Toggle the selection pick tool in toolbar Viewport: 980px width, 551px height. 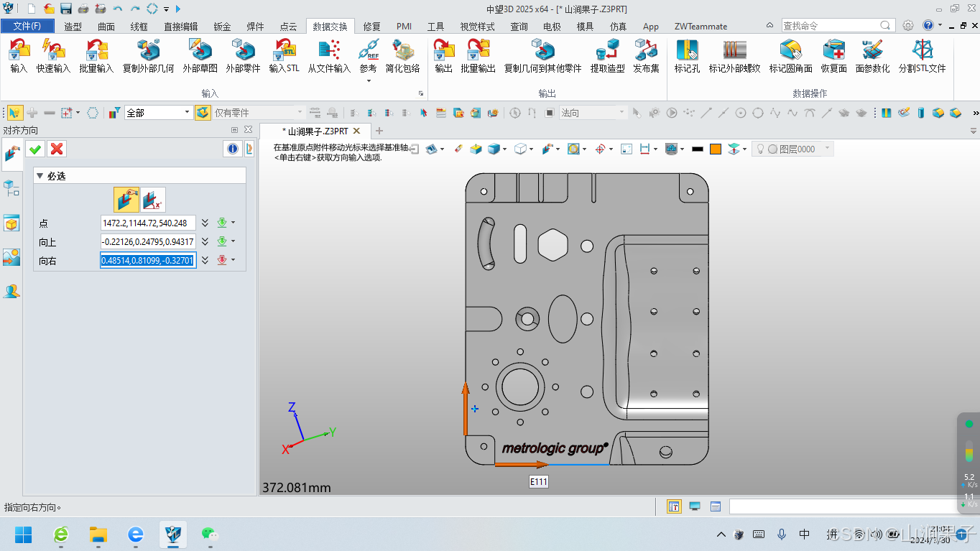tap(14, 113)
